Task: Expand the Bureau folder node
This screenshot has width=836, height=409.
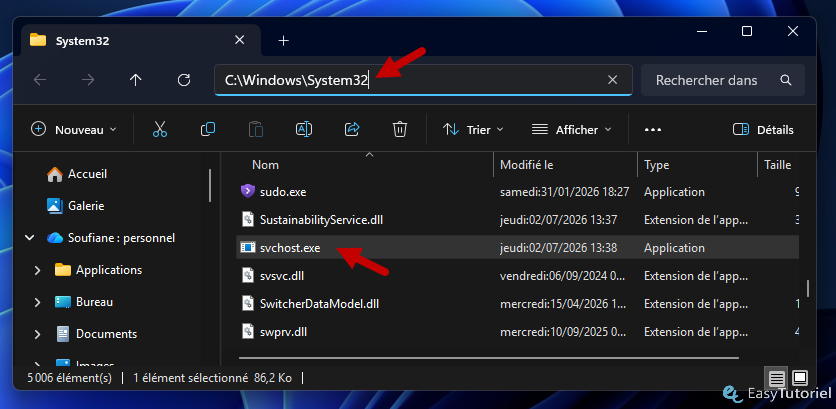Action: click(x=37, y=302)
